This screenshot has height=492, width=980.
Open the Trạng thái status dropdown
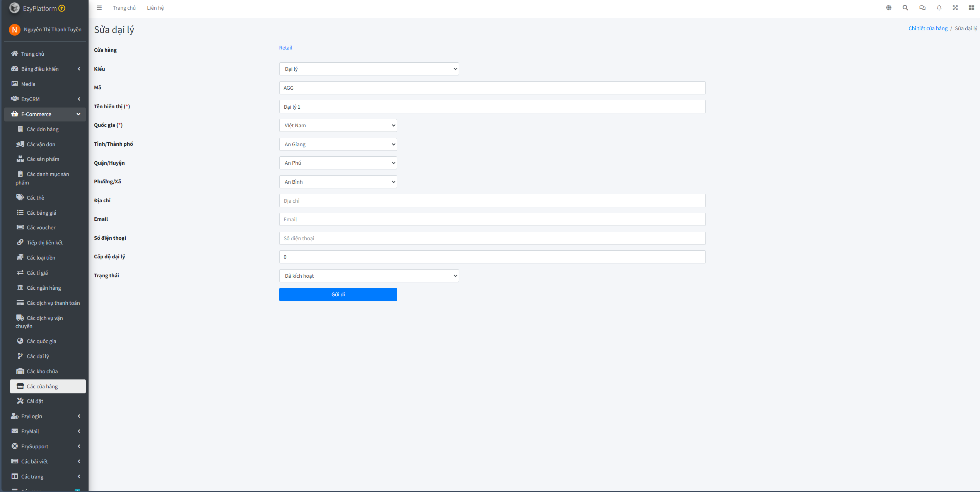369,276
